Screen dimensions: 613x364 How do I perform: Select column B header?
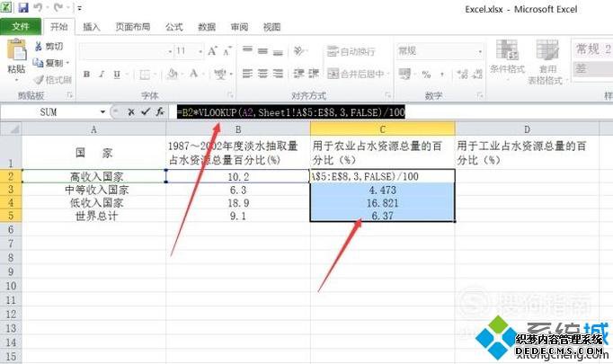coord(238,129)
